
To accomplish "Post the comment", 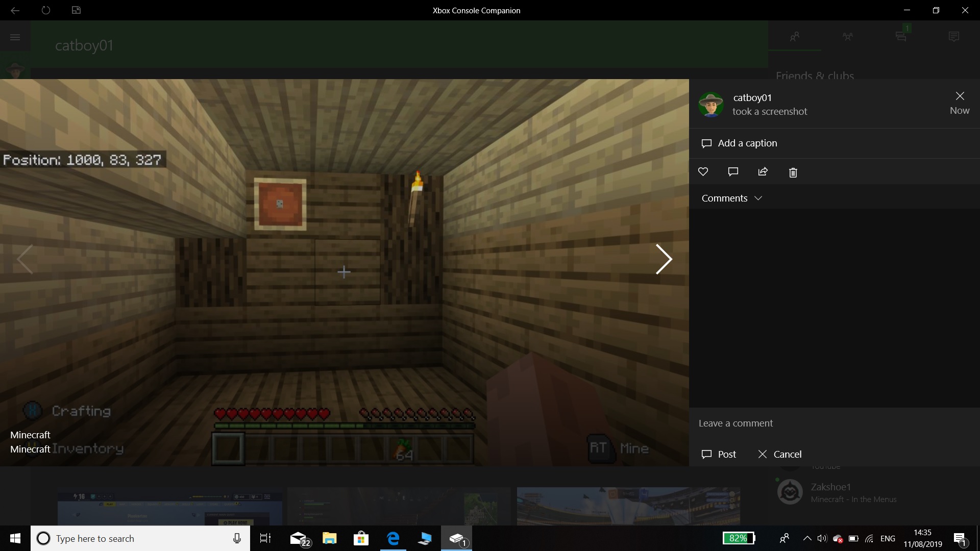I will (719, 455).
